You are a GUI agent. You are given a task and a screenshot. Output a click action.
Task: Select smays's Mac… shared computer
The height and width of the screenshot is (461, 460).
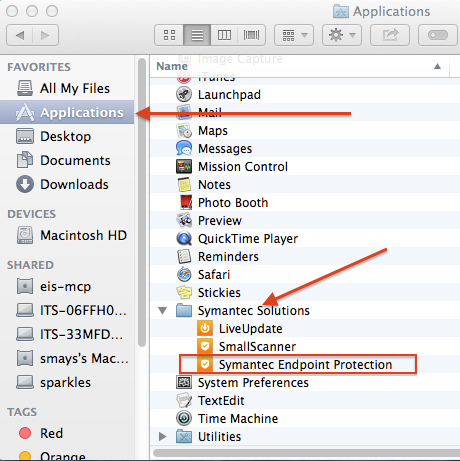(67, 359)
